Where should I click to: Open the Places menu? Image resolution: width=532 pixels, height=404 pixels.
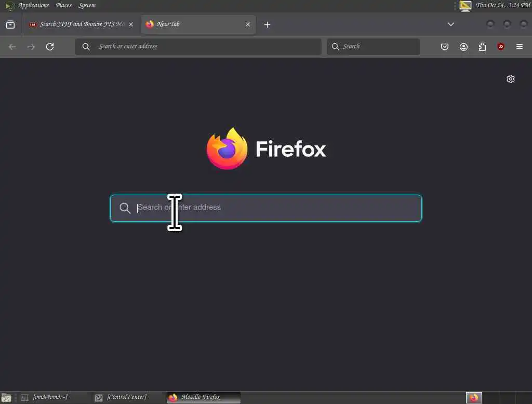tap(64, 5)
